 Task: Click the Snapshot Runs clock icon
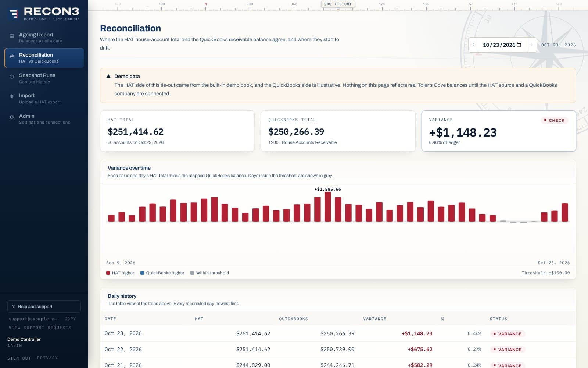pos(12,77)
